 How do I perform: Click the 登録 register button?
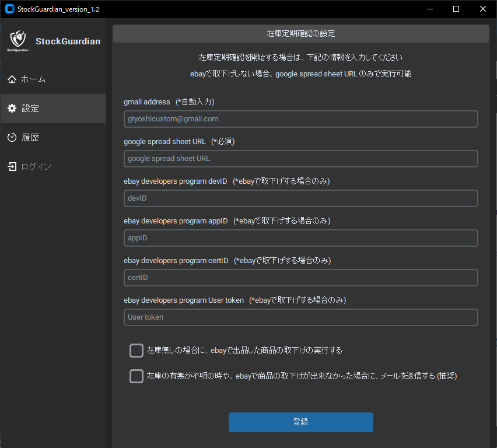click(x=301, y=422)
